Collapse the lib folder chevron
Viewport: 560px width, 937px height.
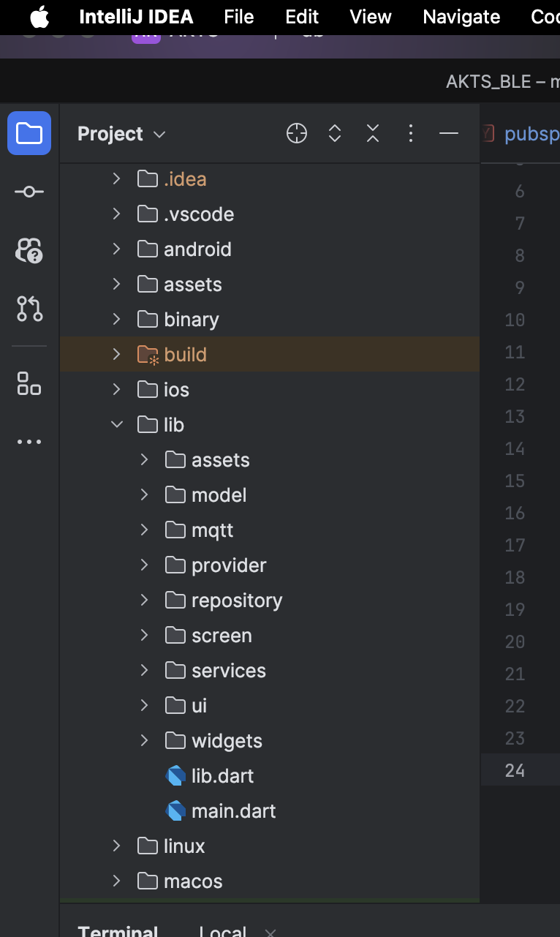(117, 424)
